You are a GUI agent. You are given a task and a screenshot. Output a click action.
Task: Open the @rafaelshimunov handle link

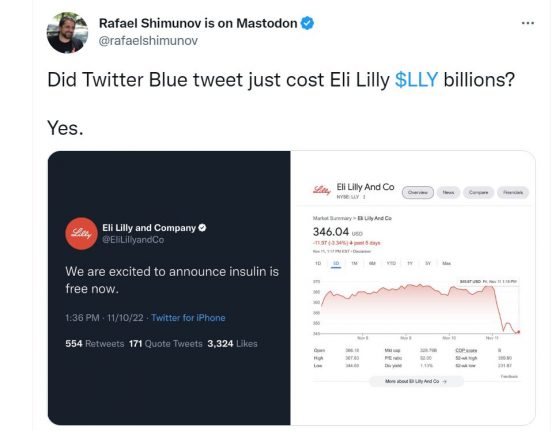pos(148,41)
